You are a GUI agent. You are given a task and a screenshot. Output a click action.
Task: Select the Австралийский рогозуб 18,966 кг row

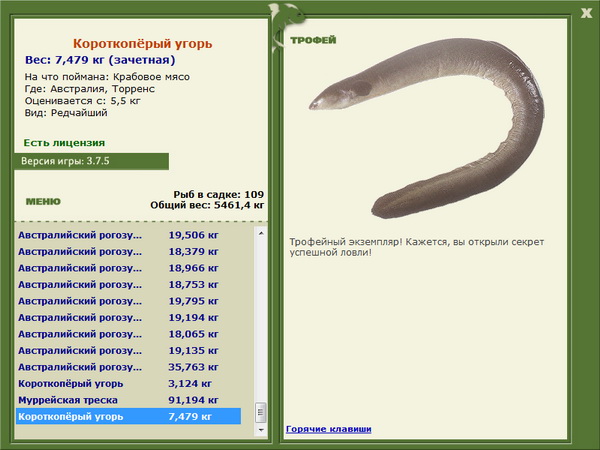(x=129, y=268)
